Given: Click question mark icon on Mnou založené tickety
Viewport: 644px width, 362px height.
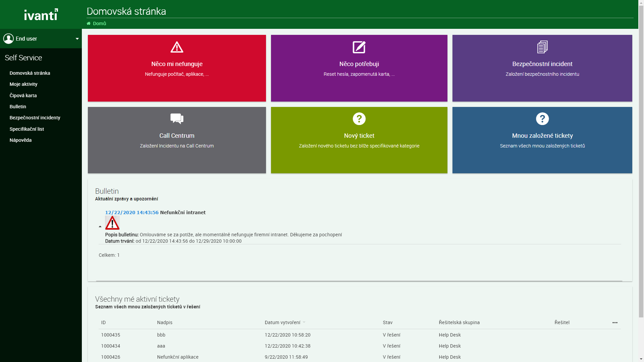Looking at the screenshot, I should 542,119.
